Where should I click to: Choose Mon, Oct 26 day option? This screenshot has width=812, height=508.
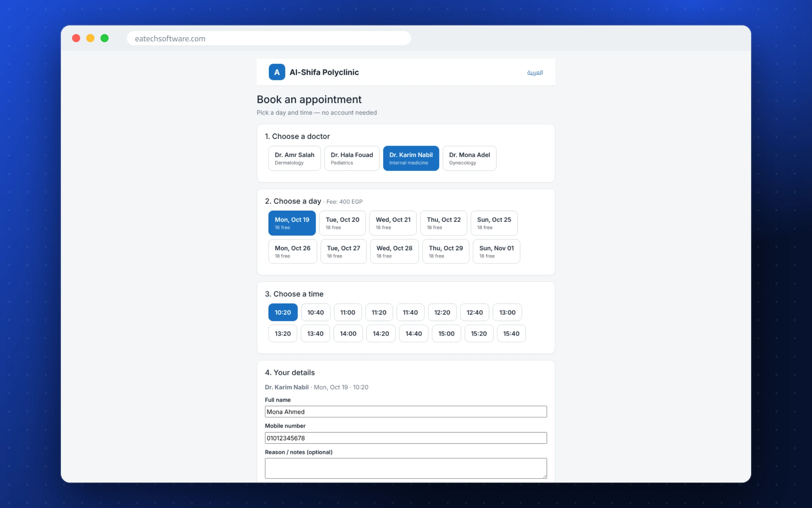pos(293,251)
